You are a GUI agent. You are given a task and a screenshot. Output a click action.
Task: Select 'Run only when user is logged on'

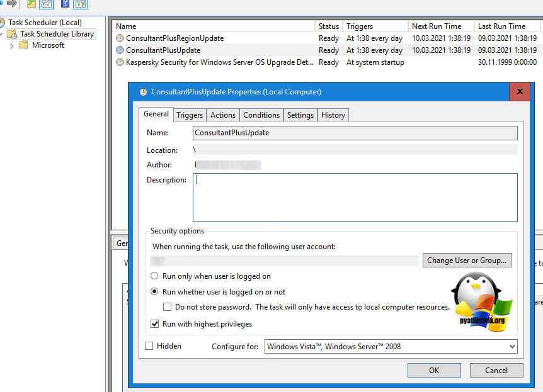(x=155, y=276)
